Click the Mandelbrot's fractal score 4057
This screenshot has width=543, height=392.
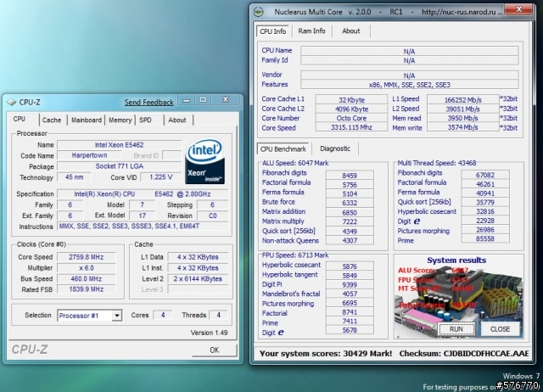(350, 294)
